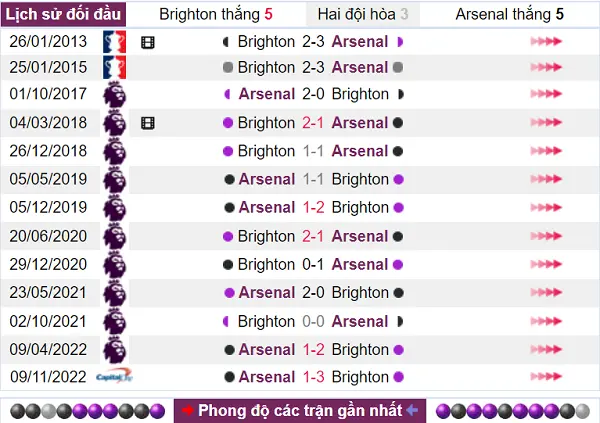Viewport: 600px width, 423px height.
Task: Click the 02/10/2021 match date
Action: 48,321
